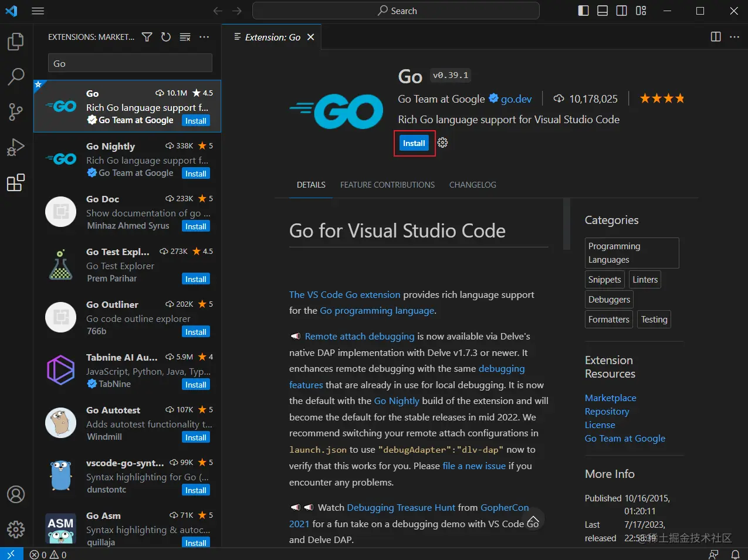
Task: Open the Accounts menu
Action: coord(16,494)
